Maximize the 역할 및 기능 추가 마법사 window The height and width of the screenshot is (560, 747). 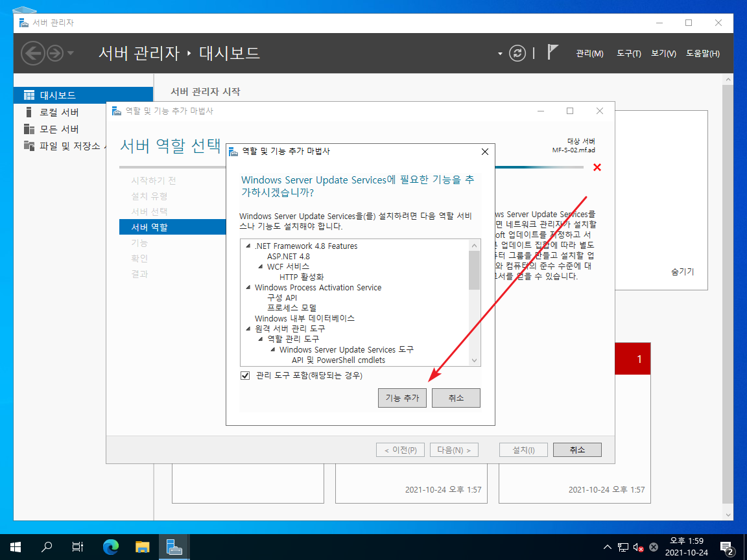570,111
